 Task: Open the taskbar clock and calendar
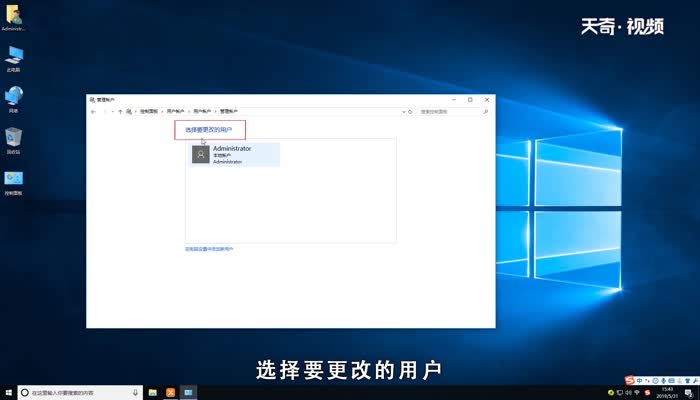(667, 393)
